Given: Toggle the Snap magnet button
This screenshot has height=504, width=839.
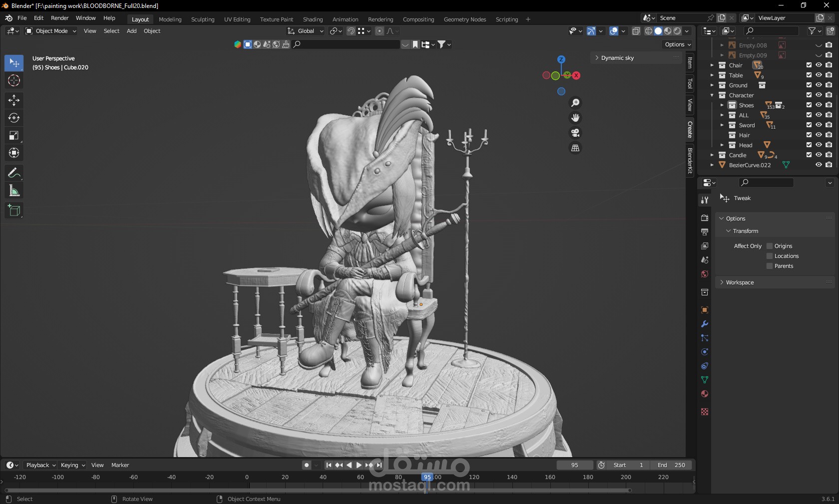Looking at the screenshot, I should coord(351,31).
